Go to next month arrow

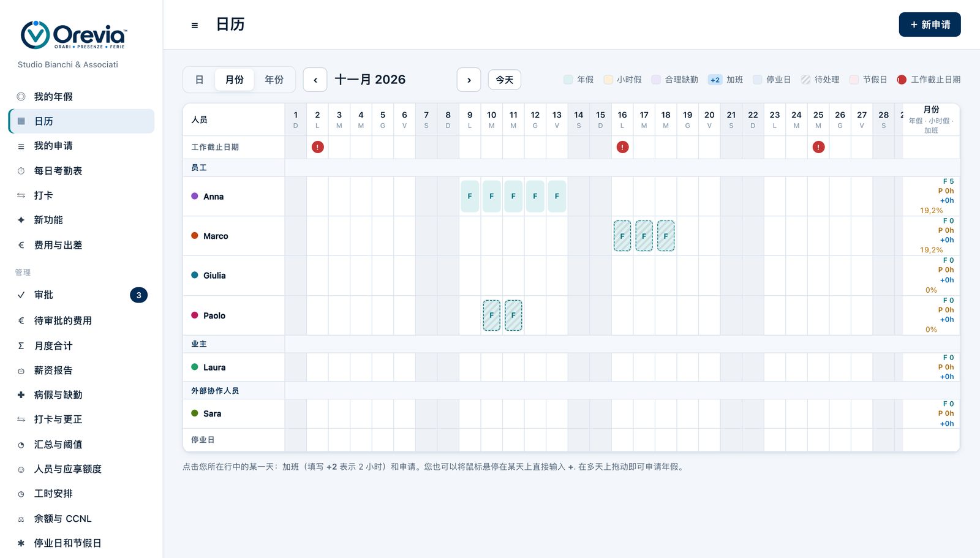469,80
